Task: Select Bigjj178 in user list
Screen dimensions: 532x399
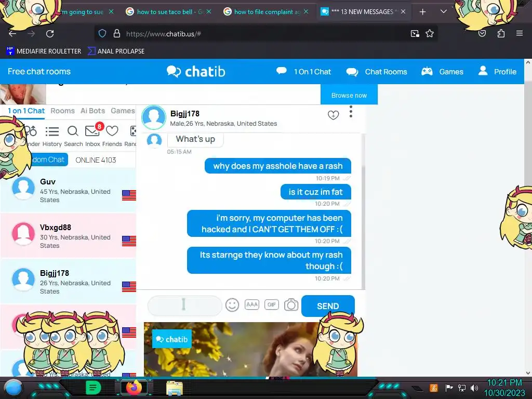Action: [x=68, y=282]
